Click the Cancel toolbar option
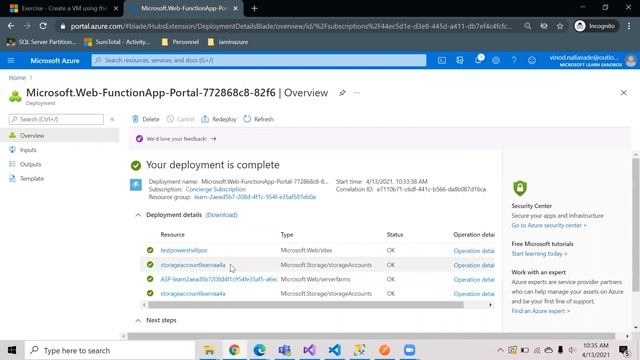This screenshot has width=640, height=360. click(180, 119)
